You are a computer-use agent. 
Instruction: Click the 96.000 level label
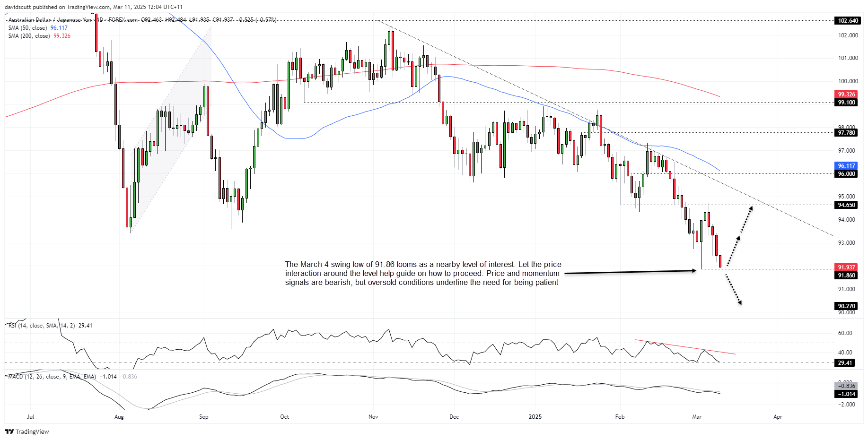click(846, 174)
